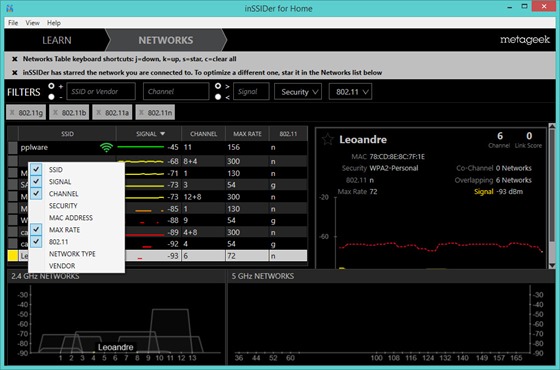Uncheck SIGNAL in the column context menu
The image size is (560, 370).
(36, 181)
